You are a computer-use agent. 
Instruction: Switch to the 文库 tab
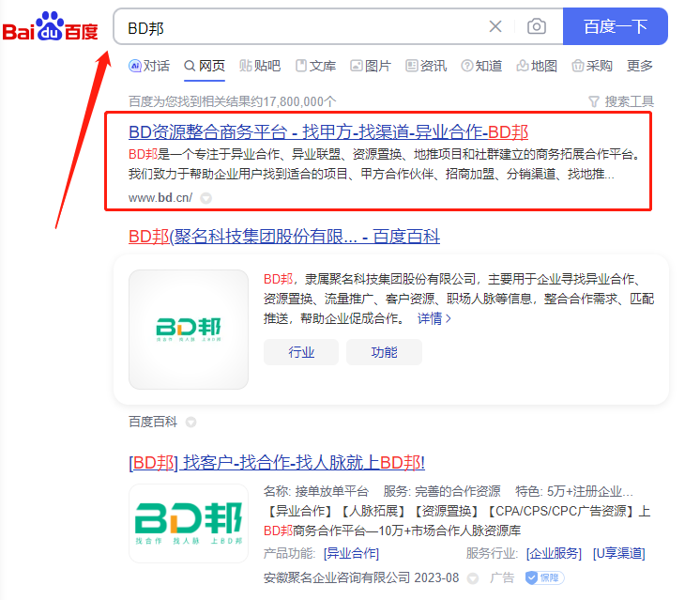point(315,66)
